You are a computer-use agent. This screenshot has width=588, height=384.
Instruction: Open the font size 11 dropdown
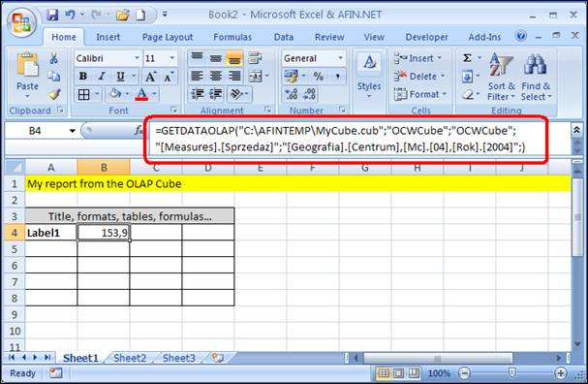[172, 58]
